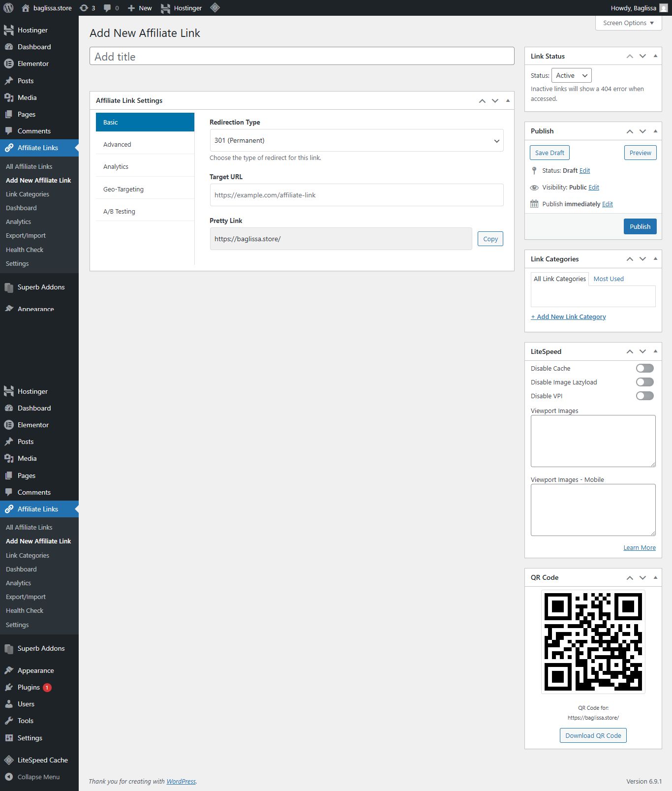Open the Redirection Type dropdown
672x791 pixels.
coord(357,140)
